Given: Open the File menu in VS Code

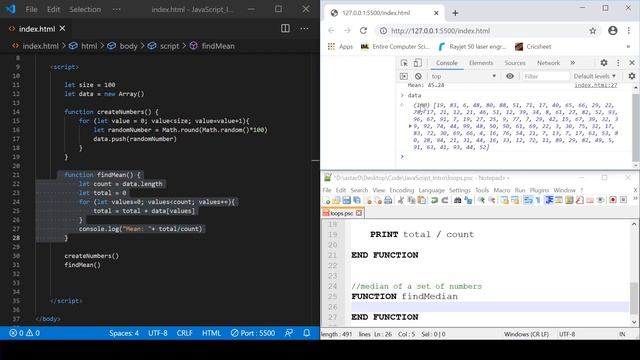Looking at the screenshot, I should [x=31, y=9].
